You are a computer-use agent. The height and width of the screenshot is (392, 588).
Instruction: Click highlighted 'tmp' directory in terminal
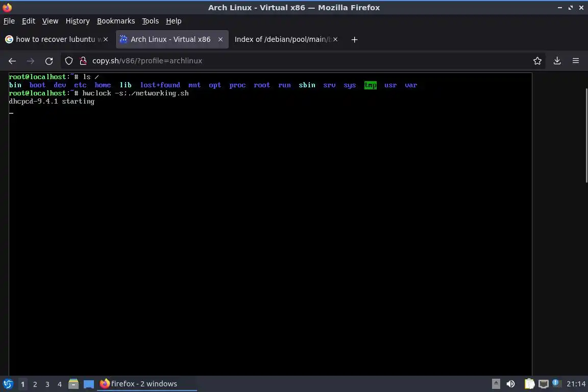(x=371, y=85)
